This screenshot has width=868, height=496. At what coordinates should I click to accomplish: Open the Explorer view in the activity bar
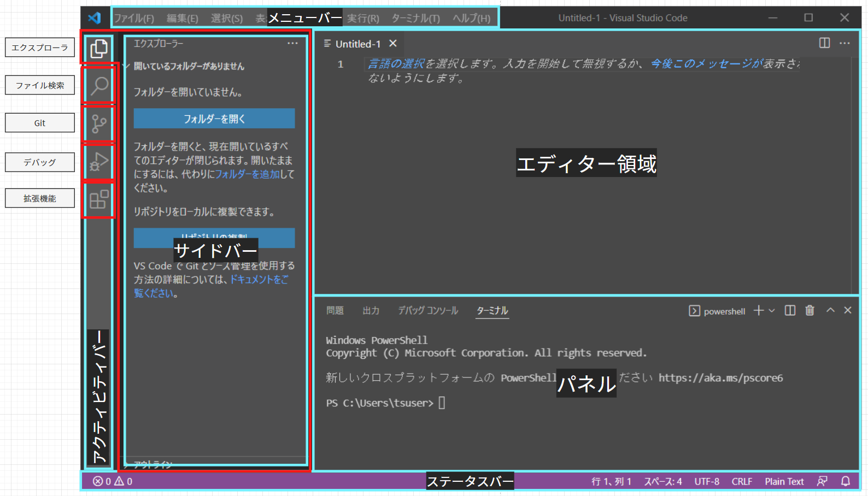(99, 49)
